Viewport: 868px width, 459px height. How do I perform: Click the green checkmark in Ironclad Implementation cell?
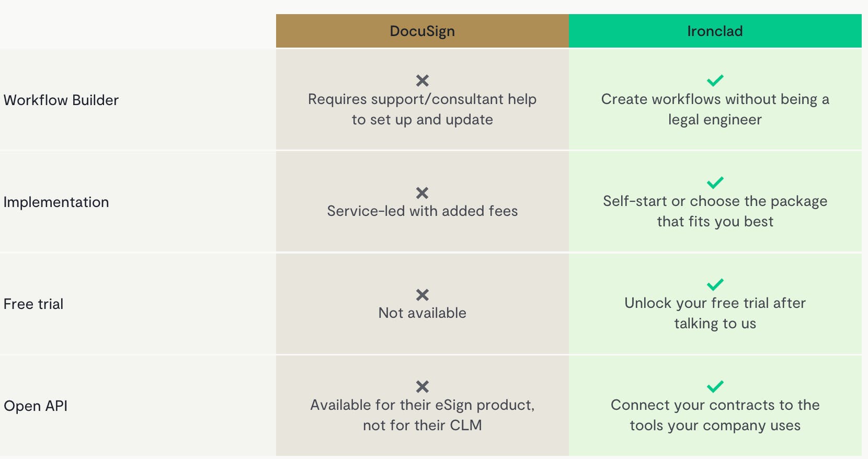coord(715,182)
